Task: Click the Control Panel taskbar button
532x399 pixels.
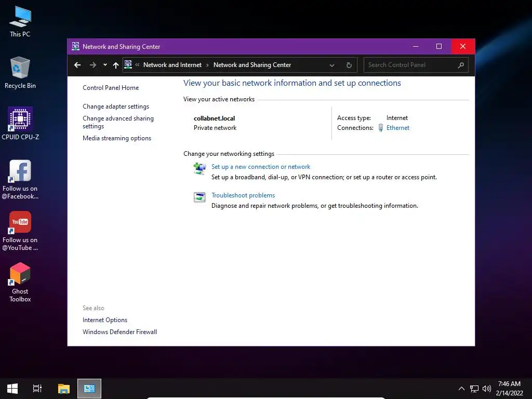Action: [89, 389]
